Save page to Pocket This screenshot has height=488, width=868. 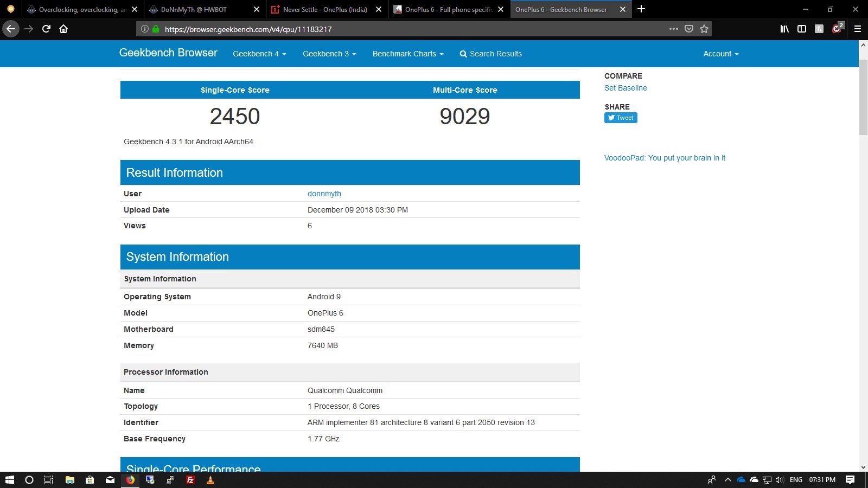click(689, 29)
